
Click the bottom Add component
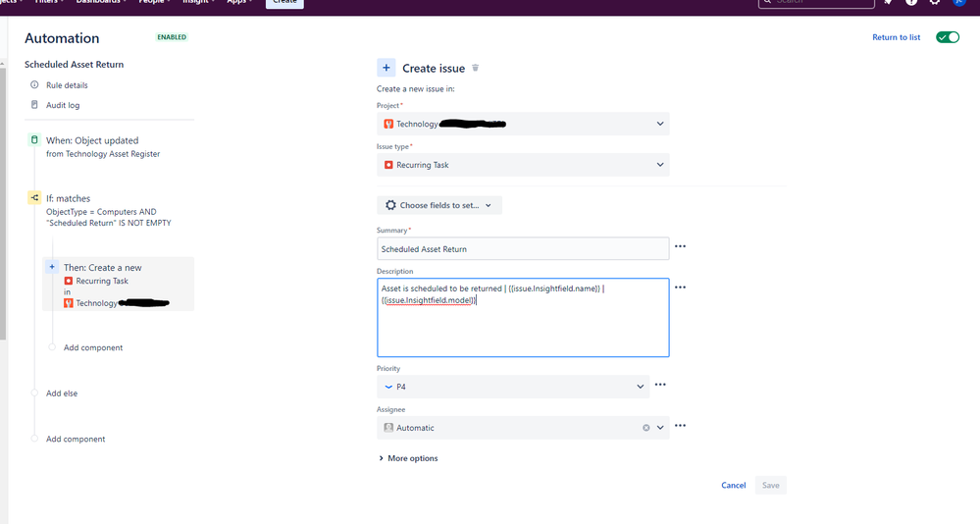point(76,439)
